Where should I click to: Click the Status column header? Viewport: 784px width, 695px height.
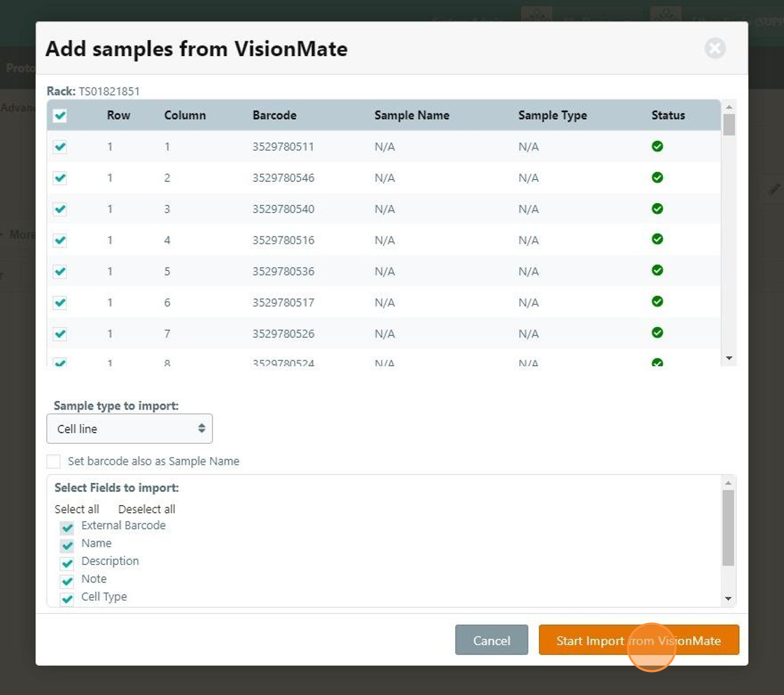click(668, 115)
